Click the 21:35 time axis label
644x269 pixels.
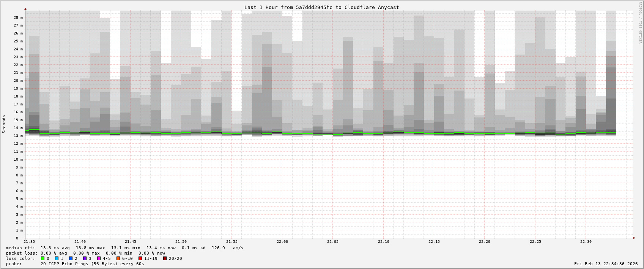click(29, 242)
